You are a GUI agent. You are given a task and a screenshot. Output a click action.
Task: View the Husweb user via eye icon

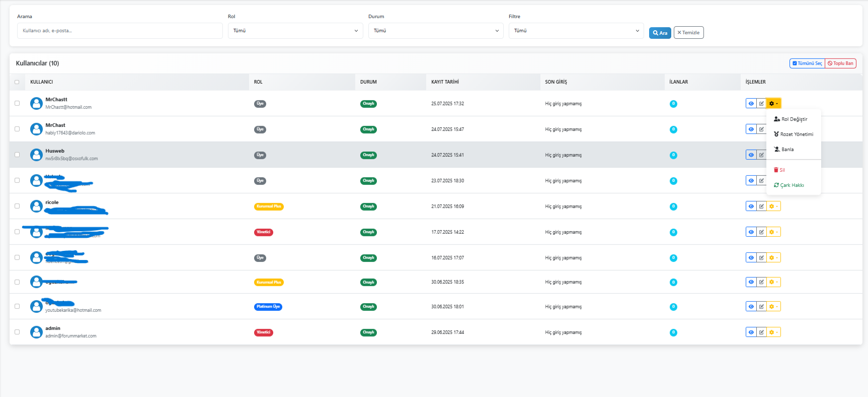pyautogui.click(x=751, y=155)
